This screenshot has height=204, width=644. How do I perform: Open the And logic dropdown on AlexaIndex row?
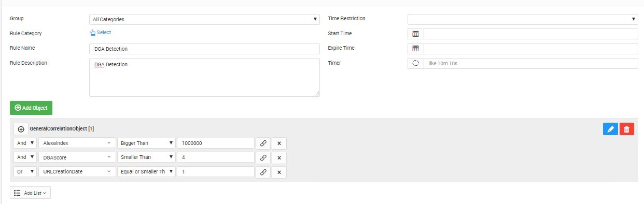(25, 143)
